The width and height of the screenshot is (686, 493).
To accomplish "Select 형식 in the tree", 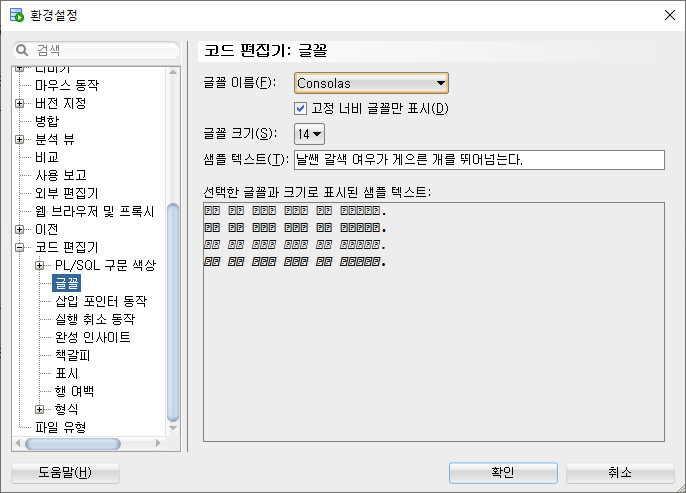I will [x=66, y=409].
